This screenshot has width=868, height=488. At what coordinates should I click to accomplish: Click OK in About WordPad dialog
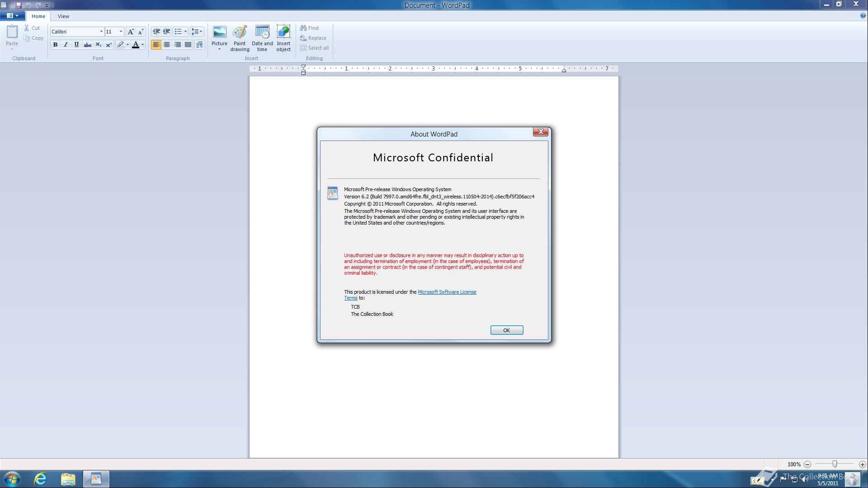click(x=507, y=330)
